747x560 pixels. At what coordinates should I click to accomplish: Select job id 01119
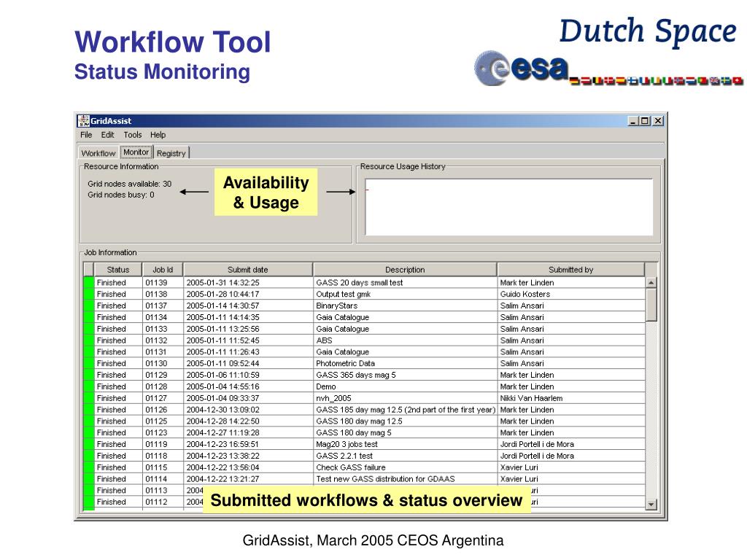pos(163,444)
